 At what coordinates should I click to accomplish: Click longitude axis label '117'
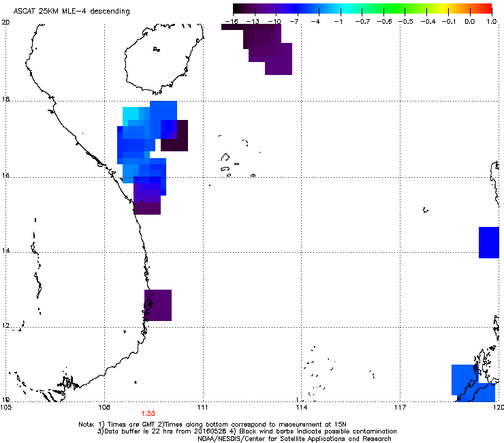pos(400,408)
